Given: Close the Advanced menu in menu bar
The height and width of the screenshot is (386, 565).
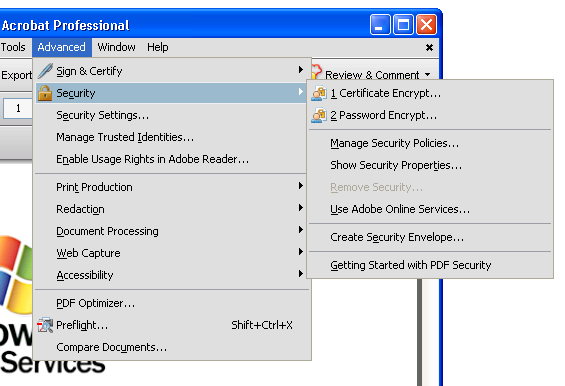Looking at the screenshot, I should (x=62, y=47).
